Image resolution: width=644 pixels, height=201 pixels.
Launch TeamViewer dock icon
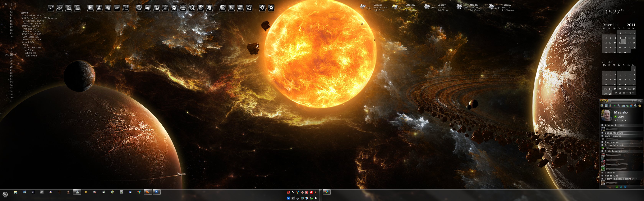[174, 8]
